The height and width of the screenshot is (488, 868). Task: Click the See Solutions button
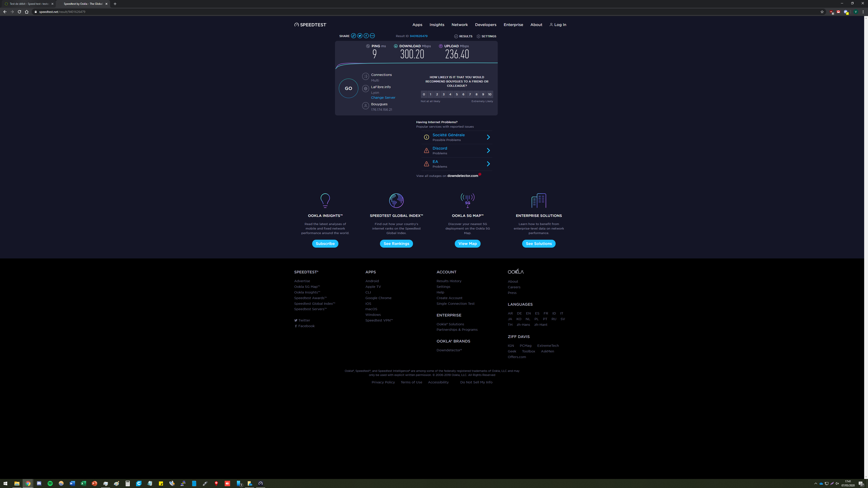539,244
